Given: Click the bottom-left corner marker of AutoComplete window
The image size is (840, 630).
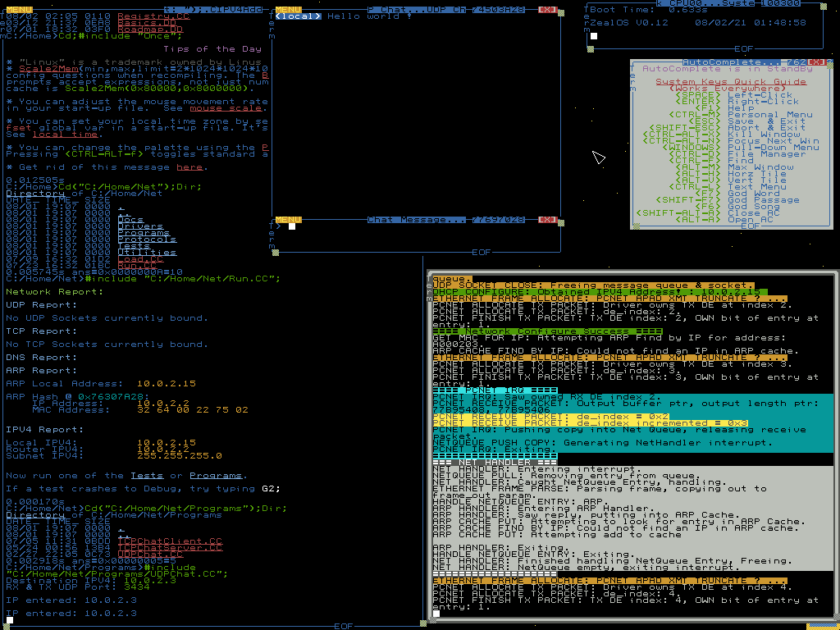Looking at the screenshot, I should (x=637, y=226).
